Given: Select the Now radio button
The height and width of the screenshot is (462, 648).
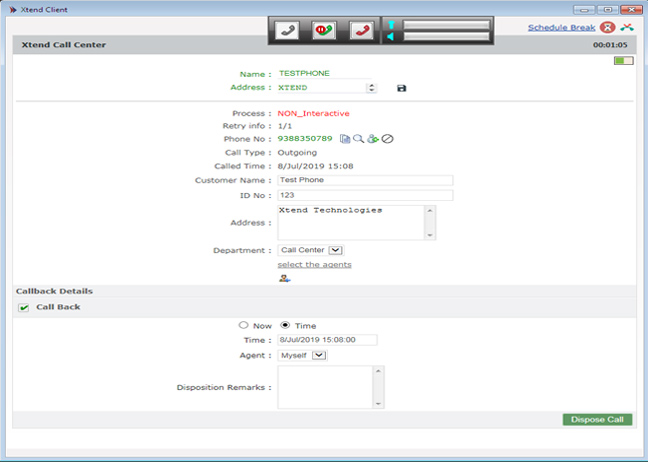Looking at the screenshot, I should [x=243, y=325].
